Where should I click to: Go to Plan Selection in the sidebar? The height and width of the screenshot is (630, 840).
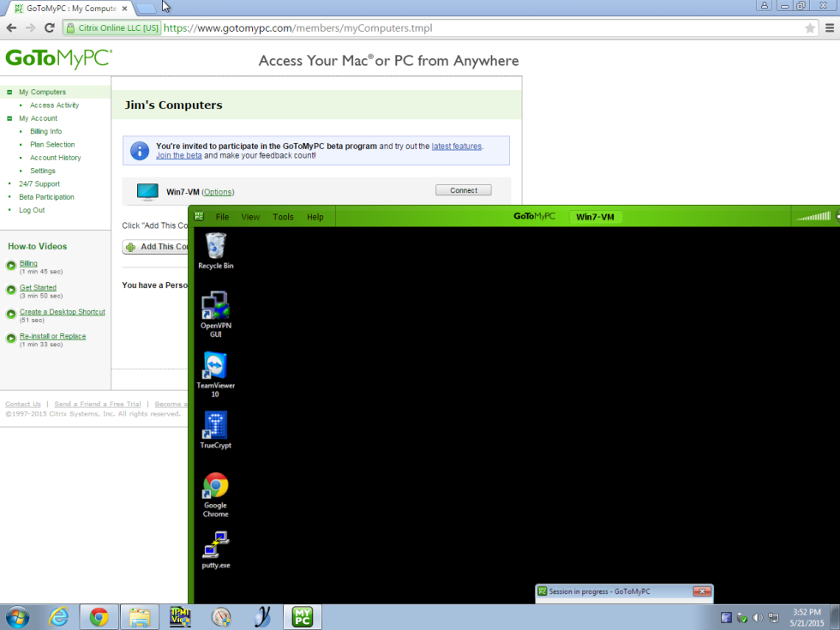point(52,145)
